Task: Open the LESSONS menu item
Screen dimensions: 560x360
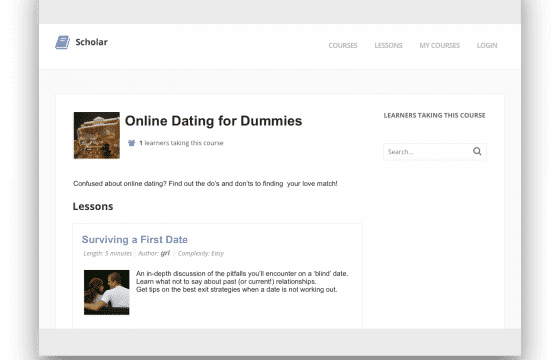Action: click(x=388, y=45)
